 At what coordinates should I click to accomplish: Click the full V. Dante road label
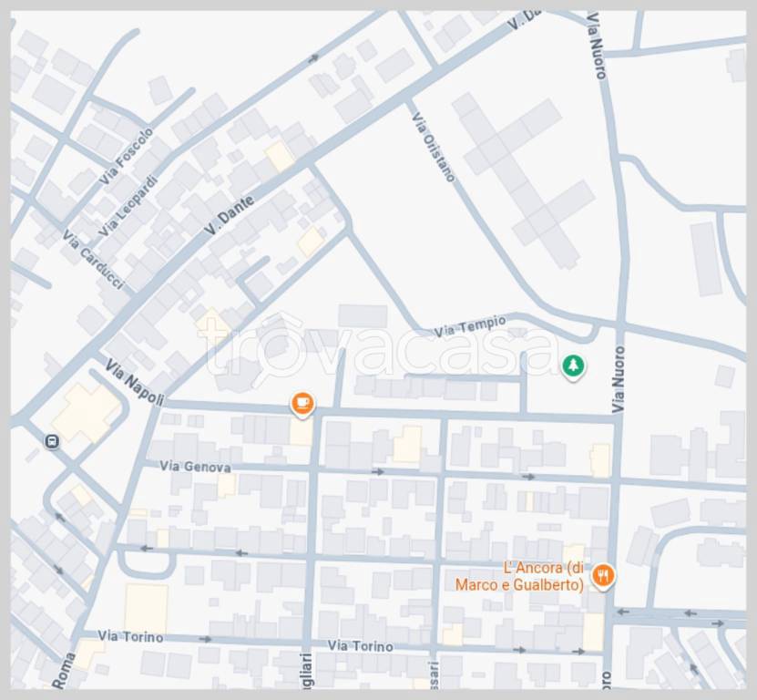(229, 213)
